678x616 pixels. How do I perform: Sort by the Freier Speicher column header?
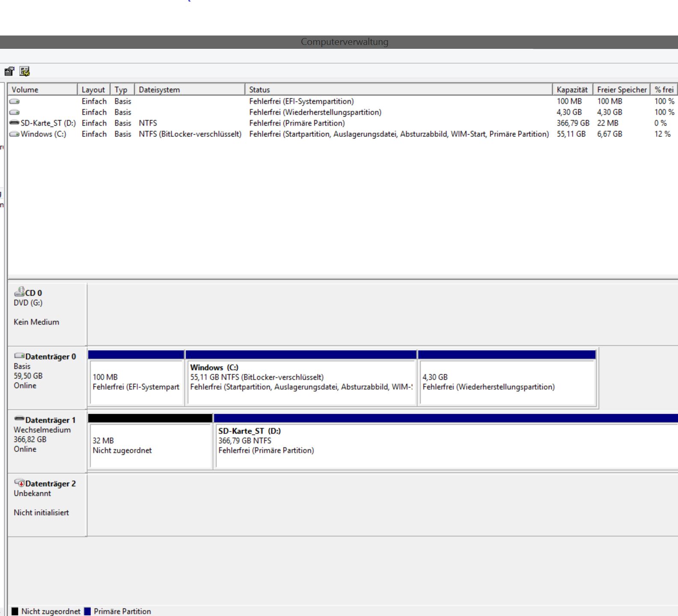point(621,89)
